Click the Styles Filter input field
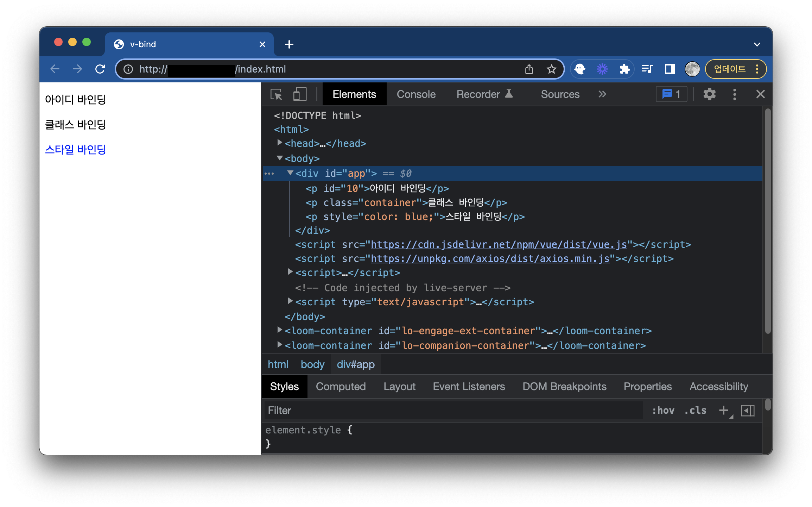The image size is (812, 507). [x=453, y=411]
